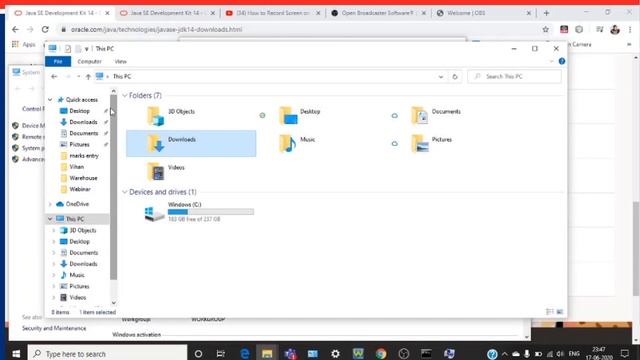Collapse Quick access in navigation pane
640x360 pixels.
(50, 100)
